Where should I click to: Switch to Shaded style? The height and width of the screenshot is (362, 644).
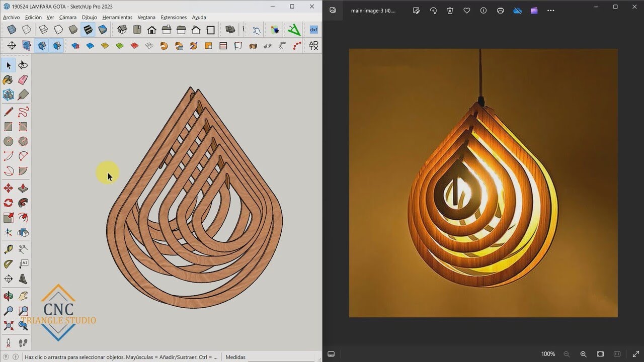tap(73, 30)
